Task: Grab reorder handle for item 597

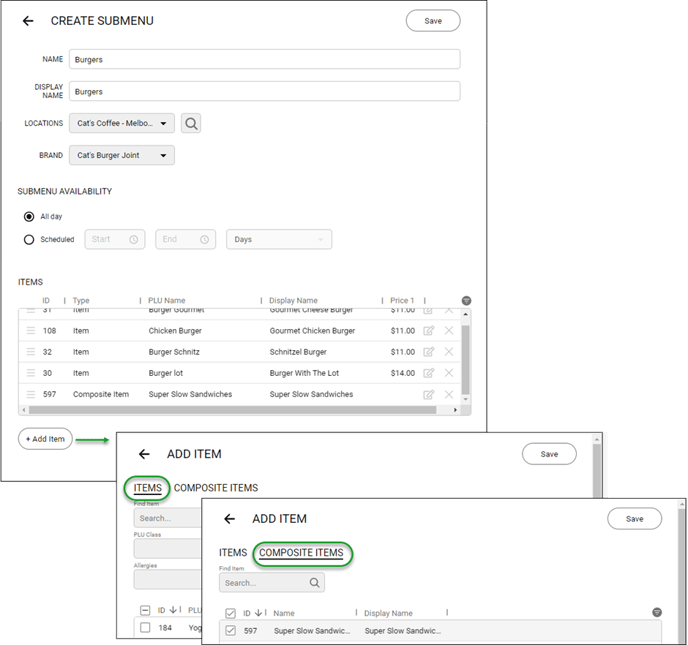Action: click(31, 394)
